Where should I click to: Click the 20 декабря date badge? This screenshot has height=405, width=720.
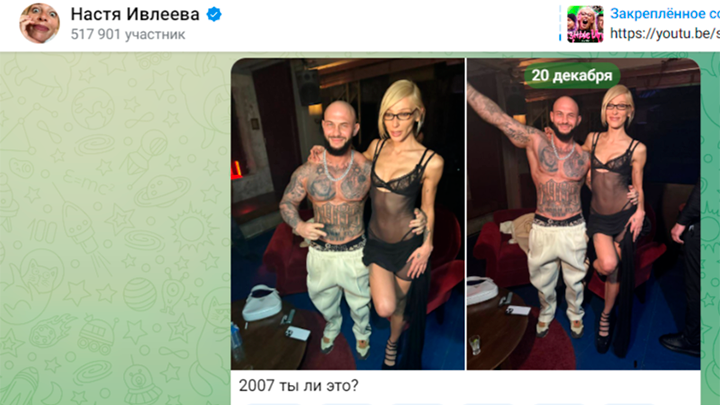point(572,75)
